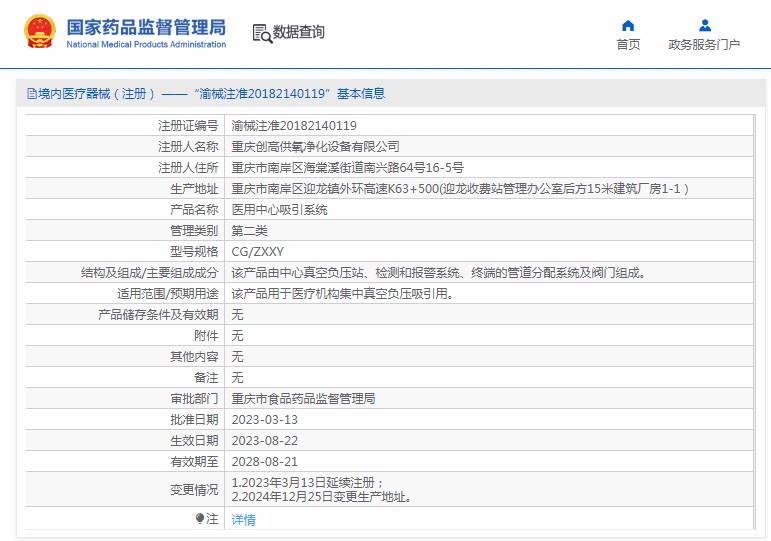Click the 附件 label
Image resolution: width=771 pixels, height=541 pixels.
point(206,336)
